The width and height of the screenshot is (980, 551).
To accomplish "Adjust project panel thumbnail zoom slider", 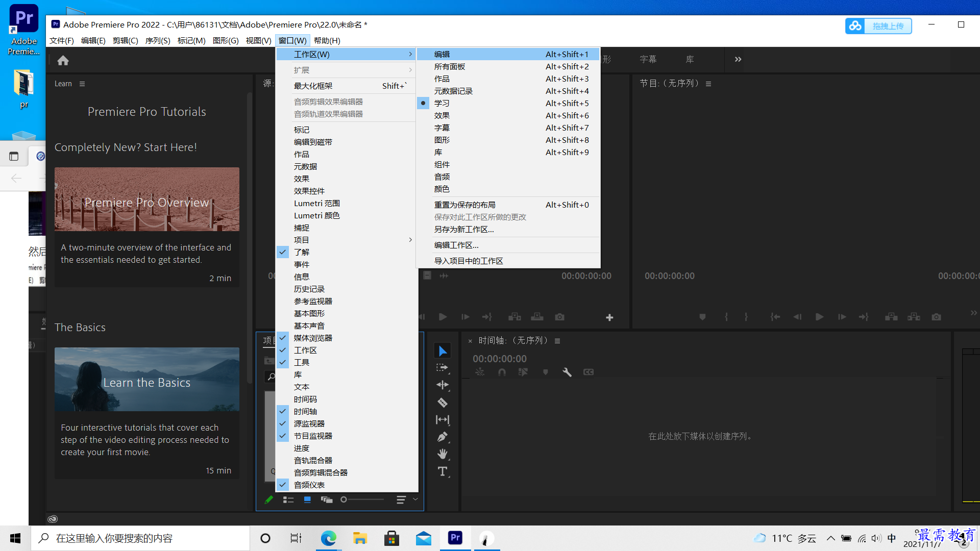I will pyautogui.click(x=362, y=500).
